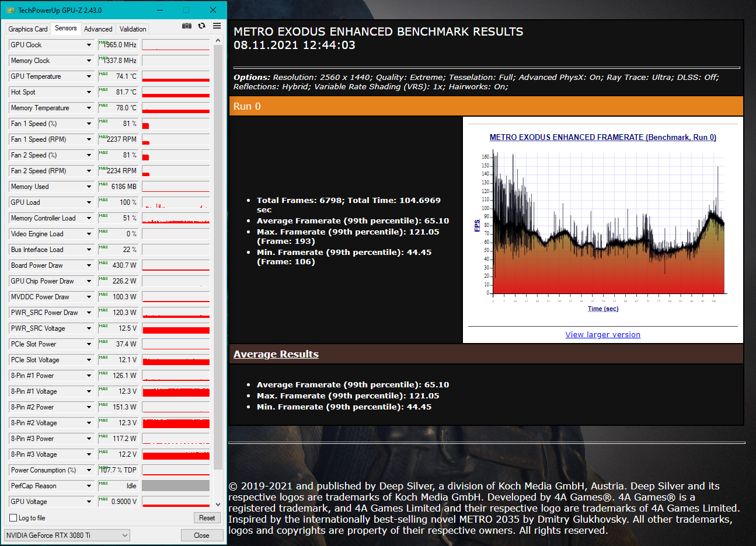This screenshot has height=546, width=756.
Task: Open the GPU Temperature sensor dropdown
Action: tap(89, 76)
